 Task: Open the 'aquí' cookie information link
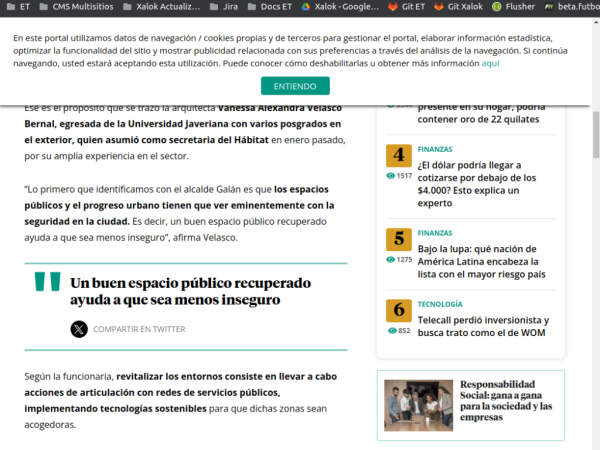tap(490, 63)
